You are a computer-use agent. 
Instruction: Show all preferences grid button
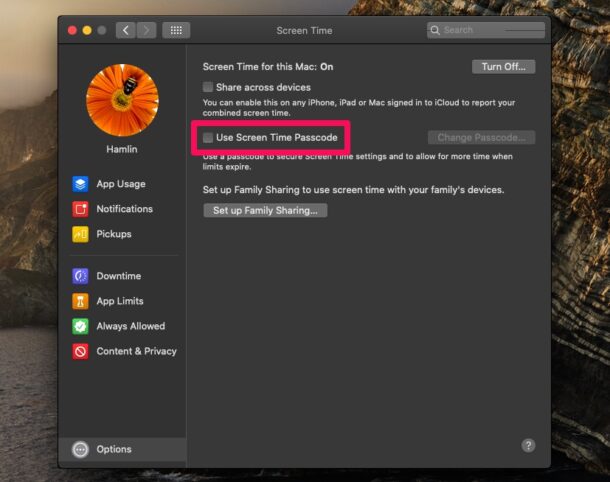coord(176,30)
